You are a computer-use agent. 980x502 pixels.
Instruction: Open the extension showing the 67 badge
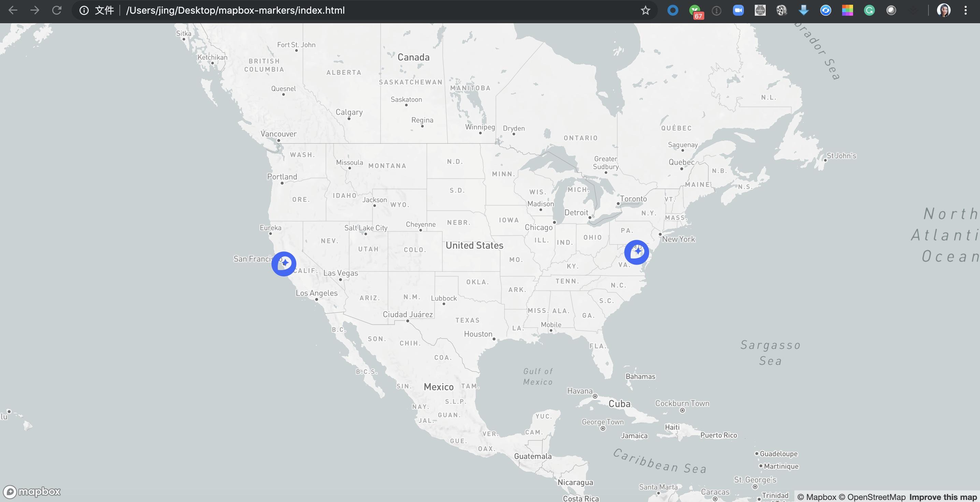(695, 10)
